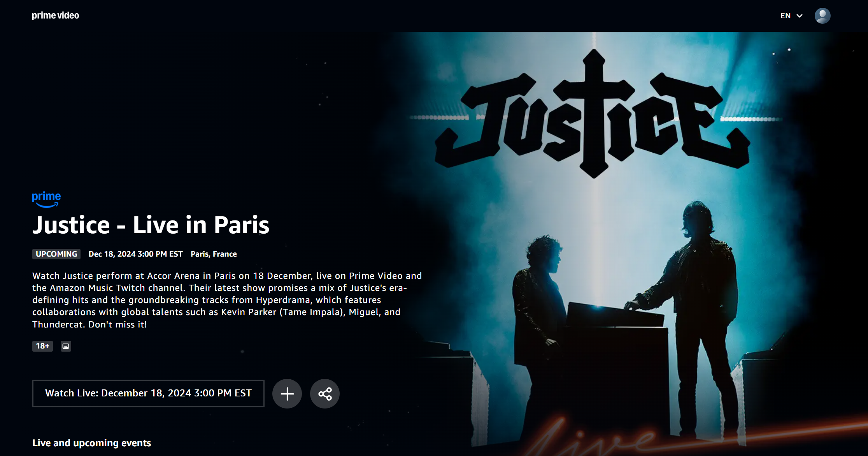Click the subtitles availability icon

coord(66,346)
